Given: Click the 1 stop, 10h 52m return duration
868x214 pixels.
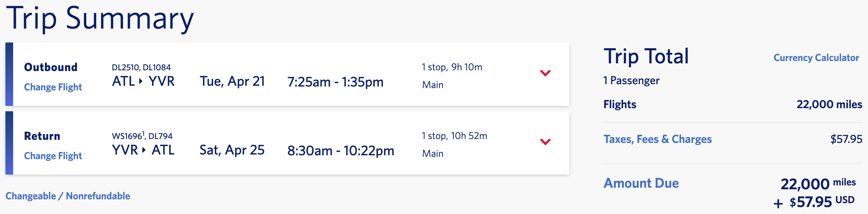Looking at the screenshot, I should [x=454, y=136].
